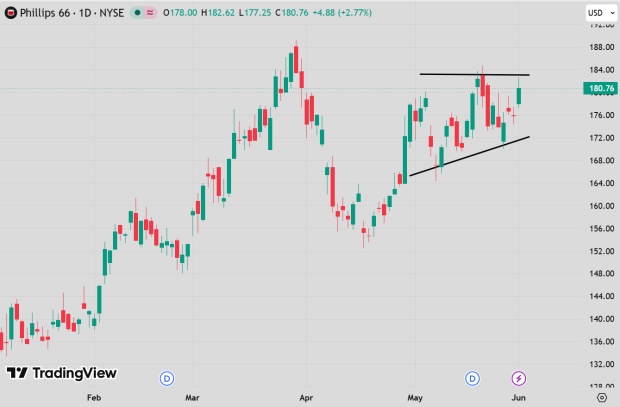Click the green market status dot
The height and width of the screenshot is (407, 620).
click(137, 13)
